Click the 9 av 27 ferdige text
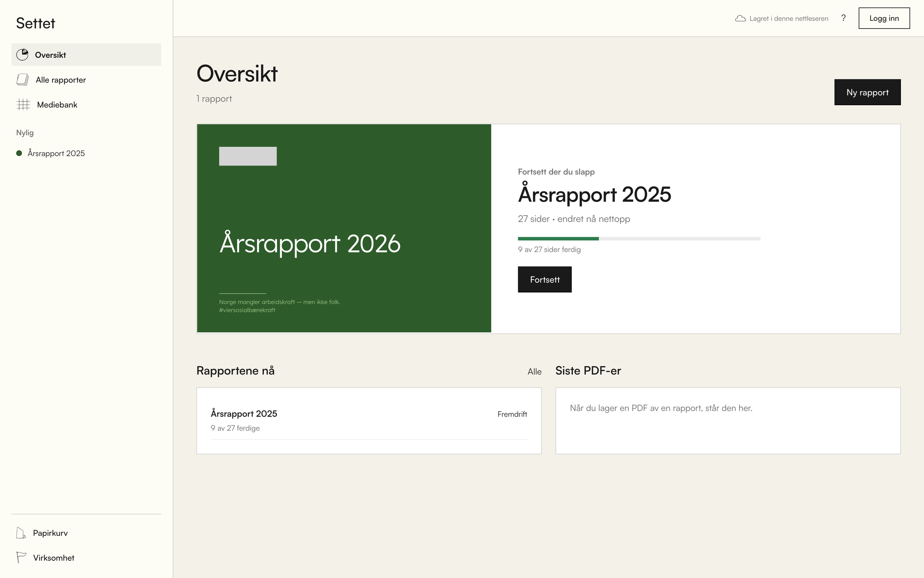The width and height of the screenshot is (924, 578). 235,428
